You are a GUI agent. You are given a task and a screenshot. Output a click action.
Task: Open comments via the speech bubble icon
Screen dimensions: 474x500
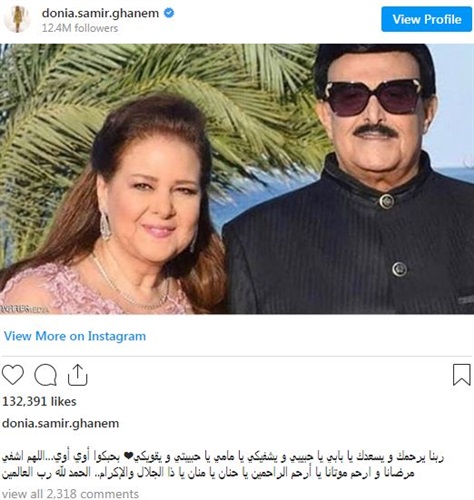[x=46, y=375]
